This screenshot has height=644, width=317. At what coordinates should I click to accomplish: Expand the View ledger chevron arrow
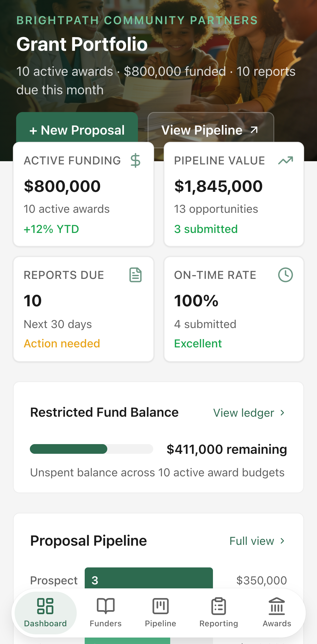[282, 413]
